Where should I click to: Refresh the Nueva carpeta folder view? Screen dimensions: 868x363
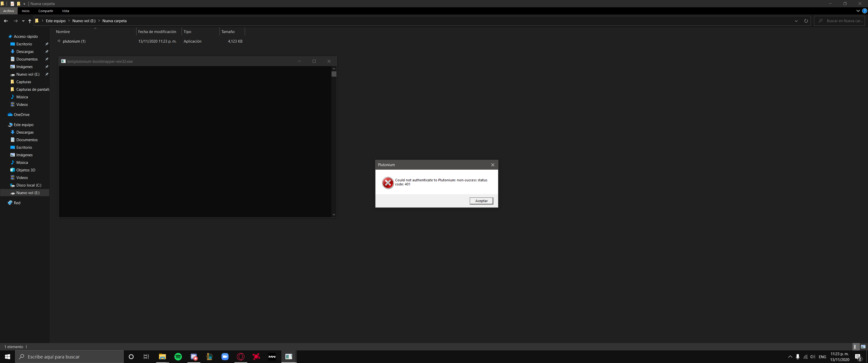[806, 21]
